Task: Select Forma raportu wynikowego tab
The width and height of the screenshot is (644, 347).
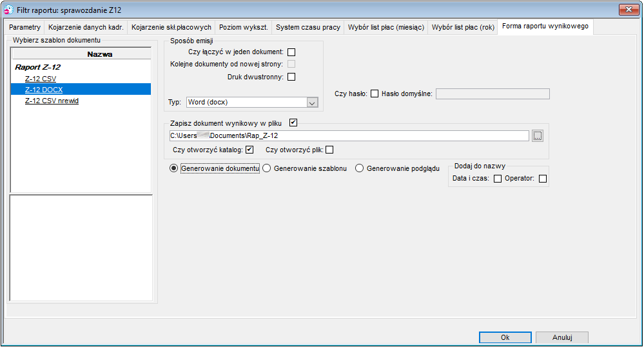Action: coord(545,26)
